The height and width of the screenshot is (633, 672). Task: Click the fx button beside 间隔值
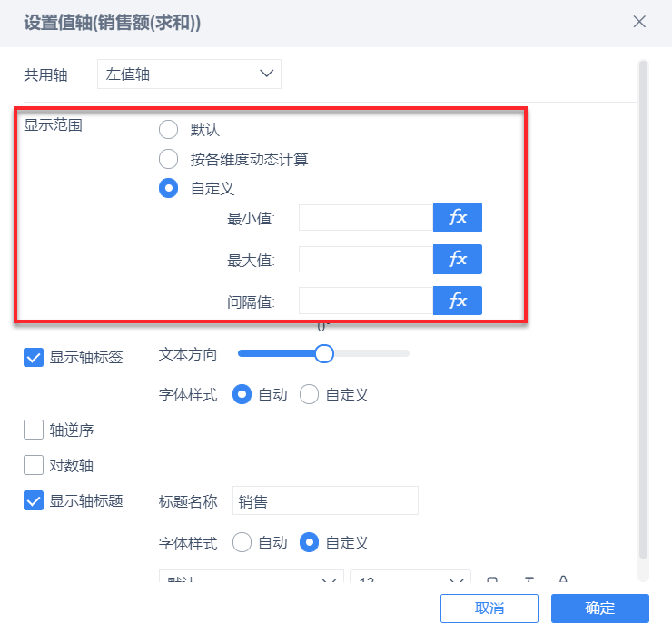457,301
